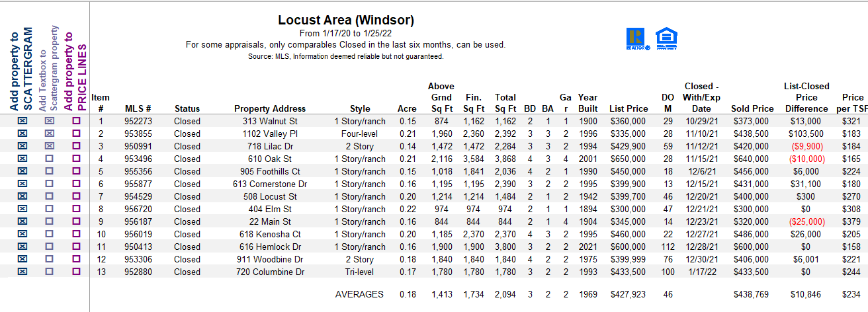This screenshot has width=868, height=312.
Task: Select the AVERAGES row label
Action: [359, 294]
